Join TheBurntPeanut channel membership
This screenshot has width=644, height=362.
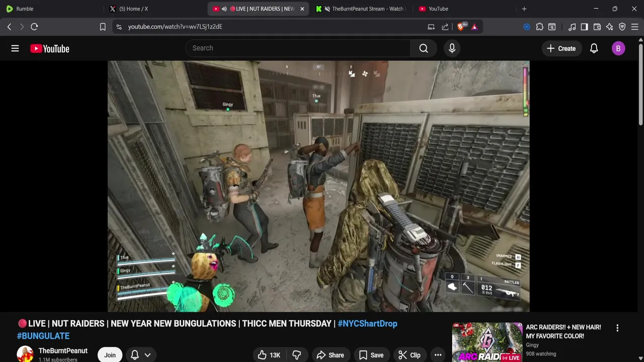click(x=110, y=355)
